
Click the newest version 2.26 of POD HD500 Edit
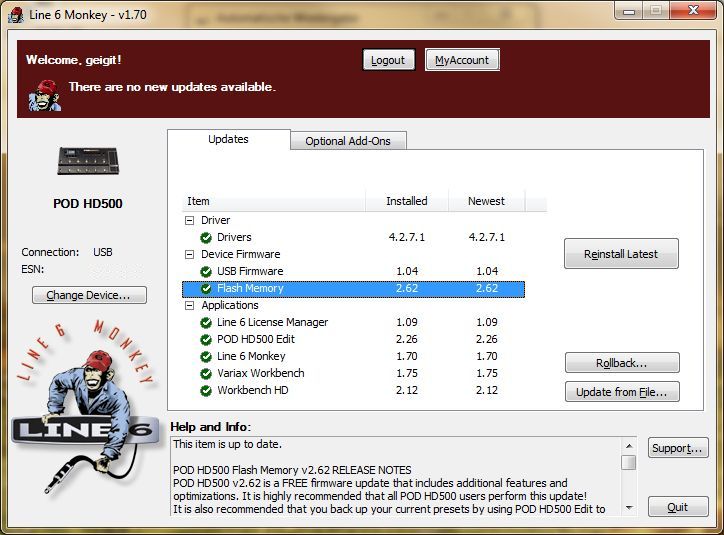pos(487,339)
